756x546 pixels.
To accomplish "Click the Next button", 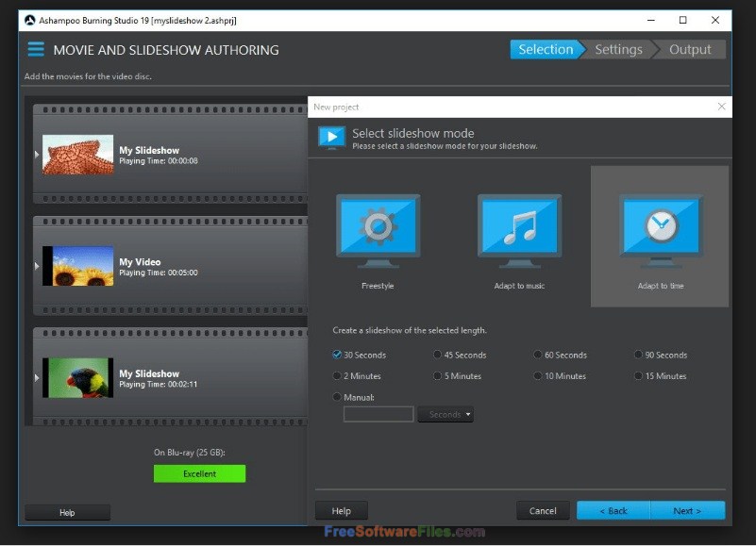I will tap(687, 511).
